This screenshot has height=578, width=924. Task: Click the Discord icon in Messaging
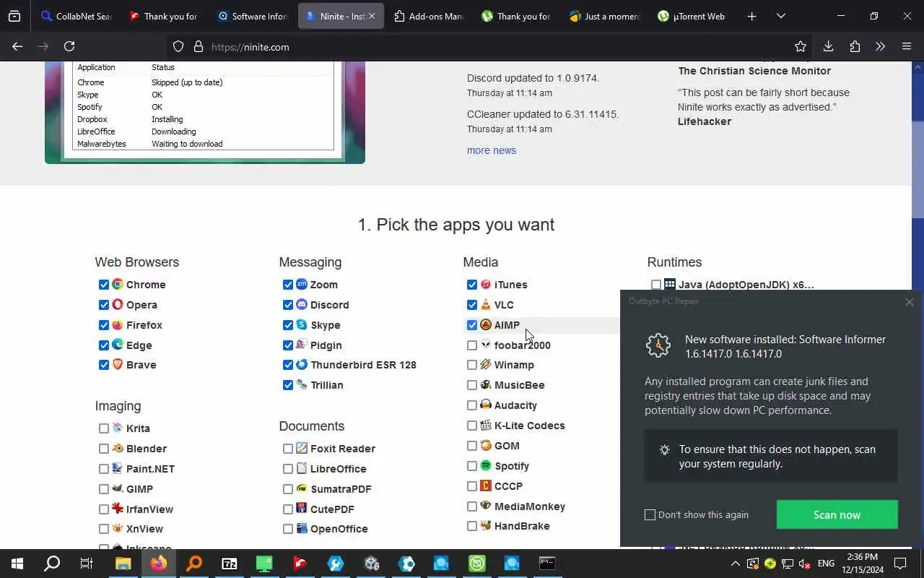tap(302, 305)
